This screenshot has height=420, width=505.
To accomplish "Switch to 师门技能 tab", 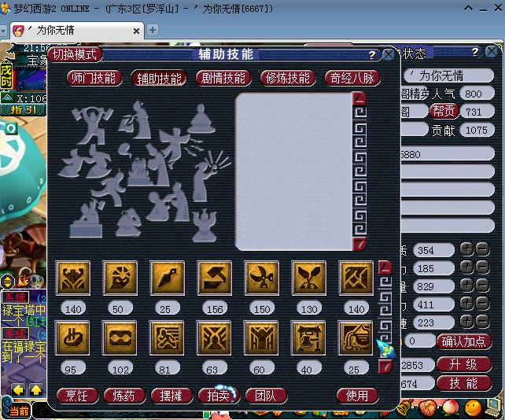I will (x=94, y=79).
